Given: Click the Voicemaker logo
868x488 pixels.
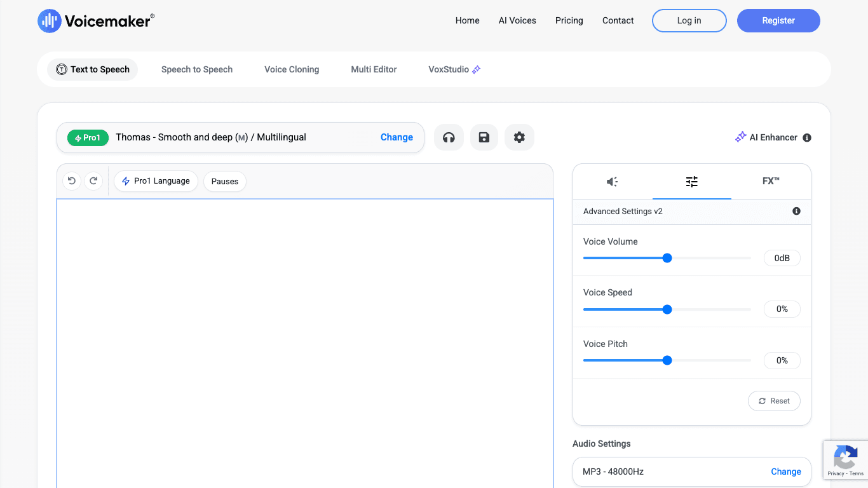Looking at the screenshot, I should coord(96,21).
